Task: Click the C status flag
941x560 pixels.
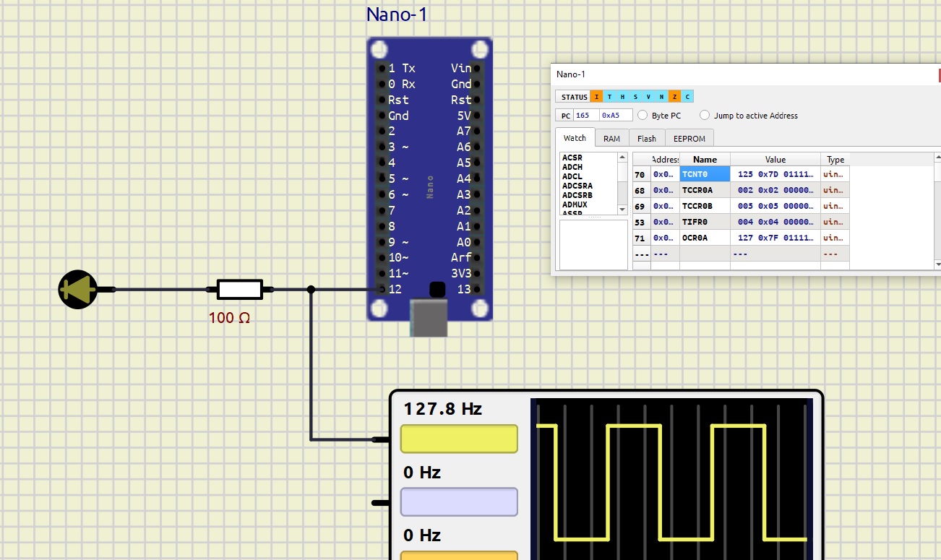Action: (x=687, y=97)
